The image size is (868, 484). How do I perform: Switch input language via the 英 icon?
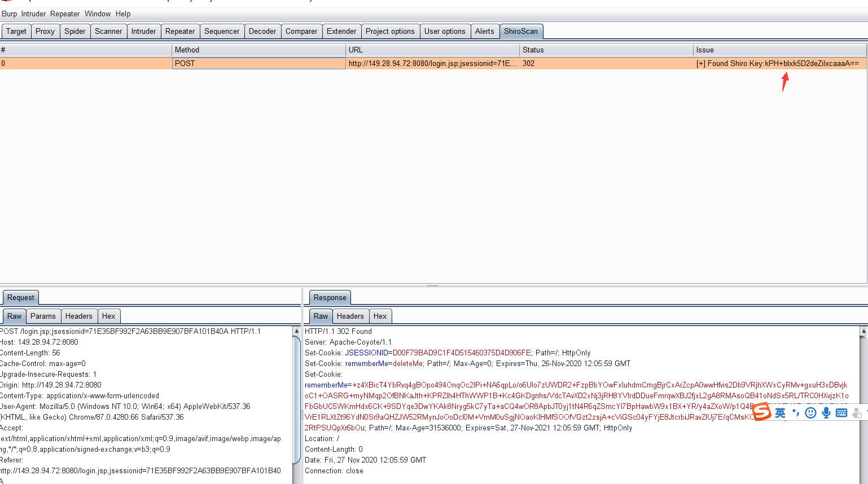[x=780, y=413]
